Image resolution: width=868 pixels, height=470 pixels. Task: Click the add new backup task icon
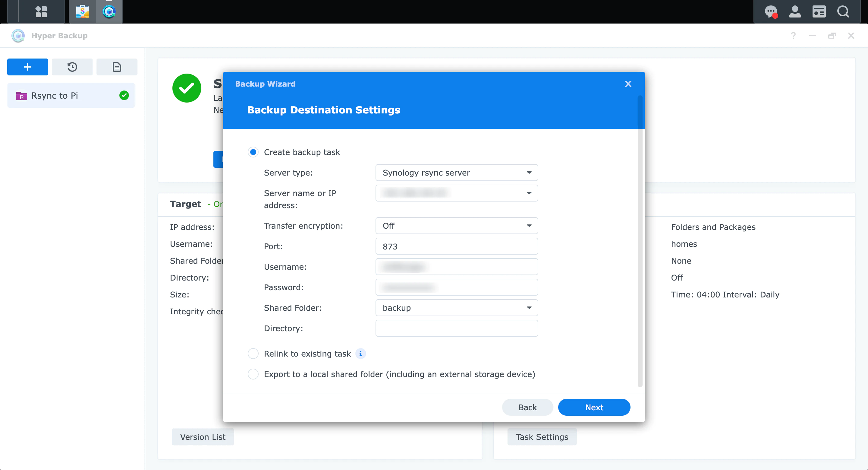(x=27, y=67)
